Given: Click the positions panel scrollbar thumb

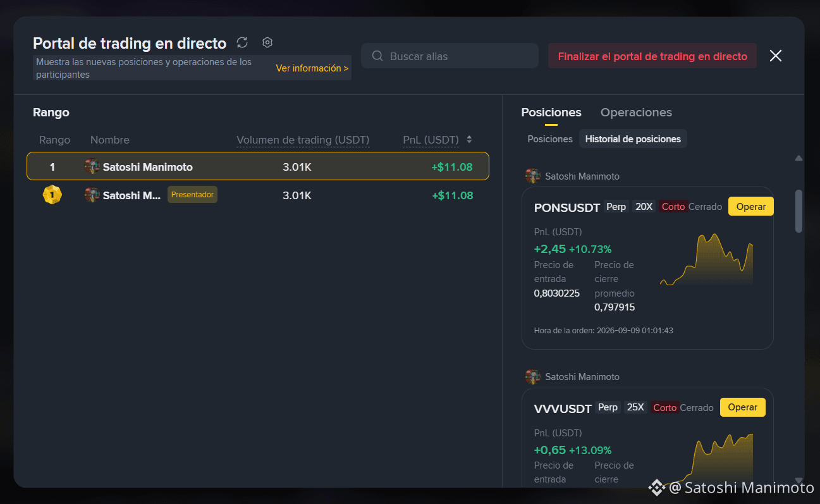Looking at the screenshot, I should click(799, 211).
